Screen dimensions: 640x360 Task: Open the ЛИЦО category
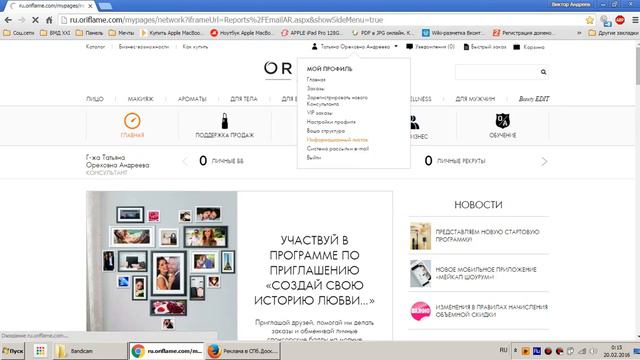point(95,99)
